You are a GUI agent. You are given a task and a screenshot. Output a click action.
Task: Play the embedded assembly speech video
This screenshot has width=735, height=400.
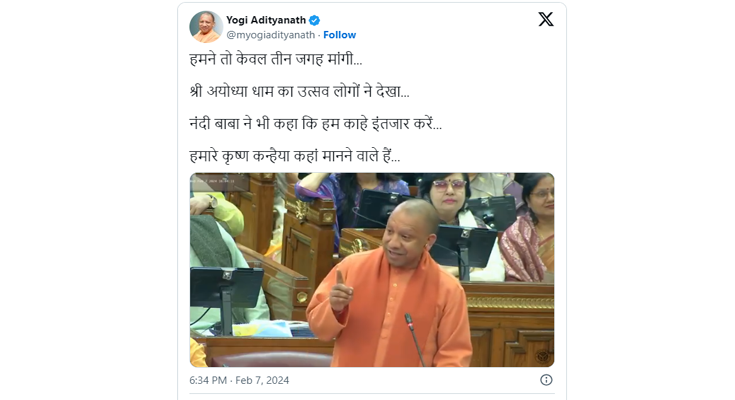tap(372, 270)
